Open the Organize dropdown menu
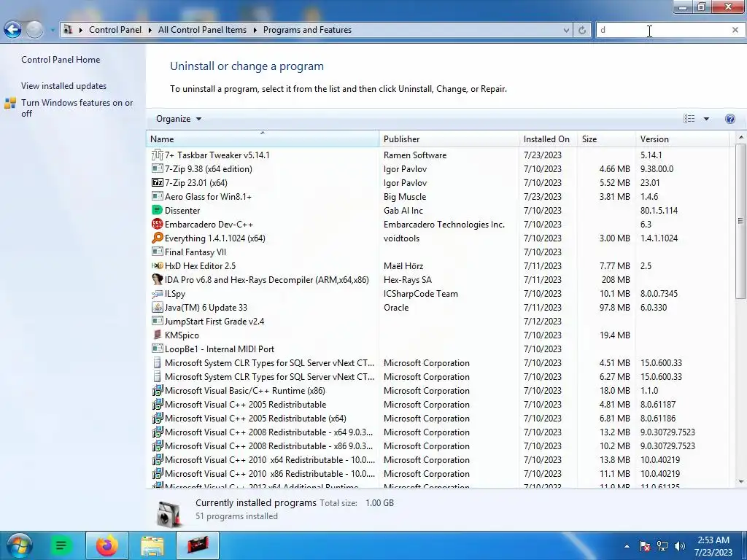Screen dimensions: 747x560 (x=179, y=119)
